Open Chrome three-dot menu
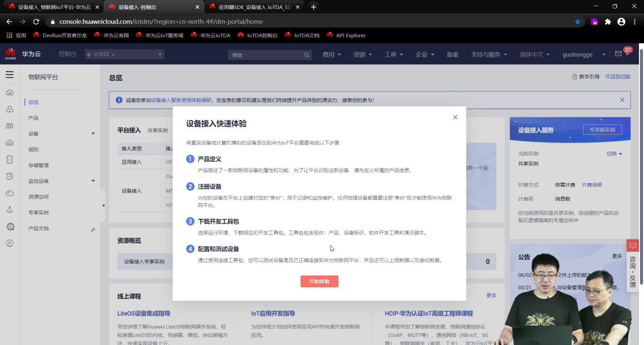Viewport: 644px width, 345px height. click(x=635, y=22)
